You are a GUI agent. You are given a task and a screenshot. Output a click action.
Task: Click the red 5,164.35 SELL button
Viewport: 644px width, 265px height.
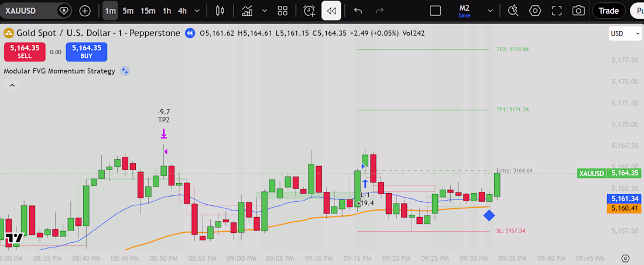pos(24,51)
